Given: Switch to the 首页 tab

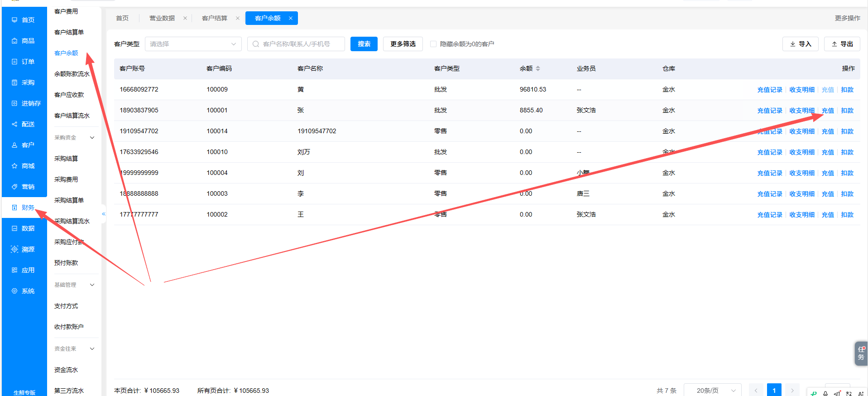Looking at the screenshot, I should [122, 18].
